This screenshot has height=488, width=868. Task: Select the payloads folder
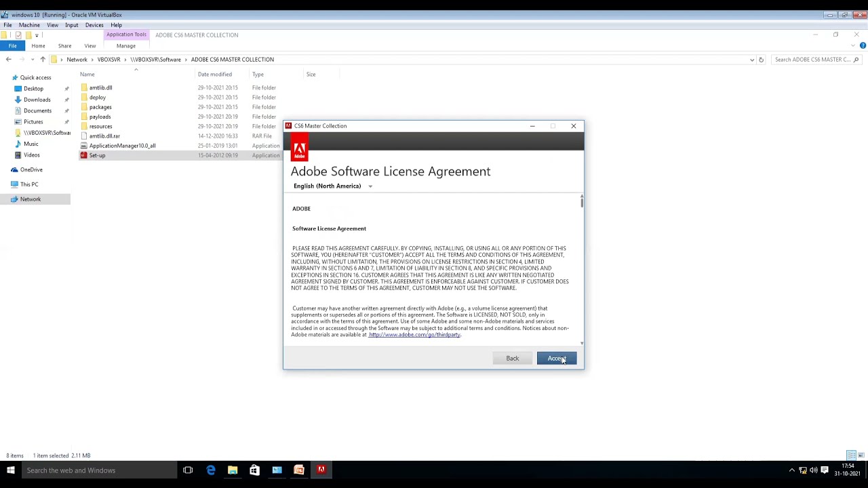pos(100,117)
